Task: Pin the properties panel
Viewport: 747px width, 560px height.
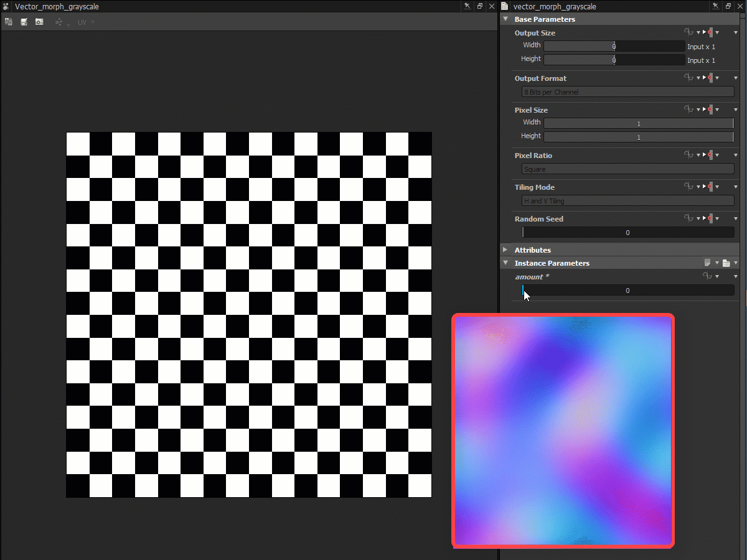Action: point(716,6)
